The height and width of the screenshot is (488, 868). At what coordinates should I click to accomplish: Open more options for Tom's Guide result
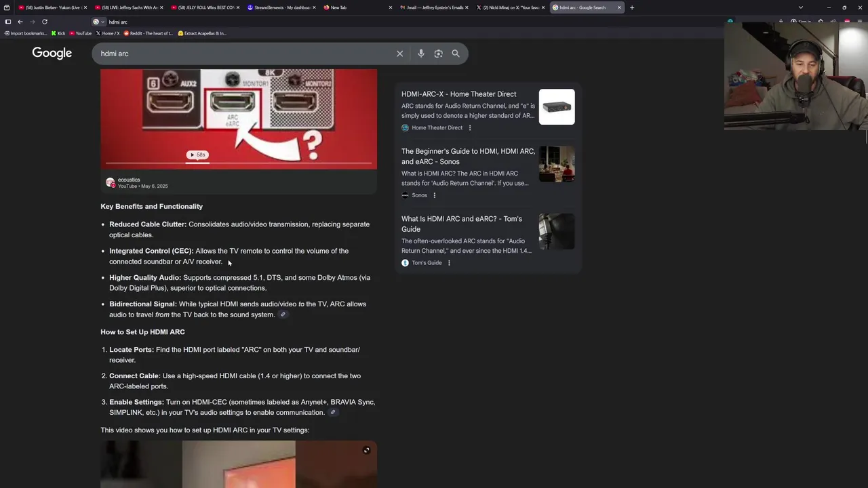[448, 263]
